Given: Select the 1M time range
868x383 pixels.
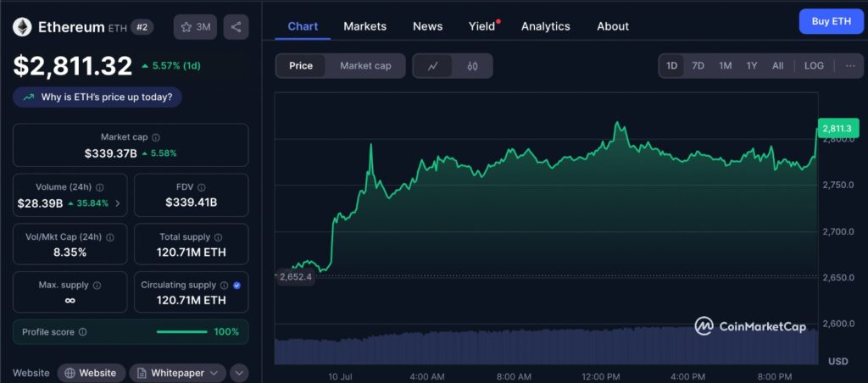Looking at the screenshot, I should click(x=726, y=66).
